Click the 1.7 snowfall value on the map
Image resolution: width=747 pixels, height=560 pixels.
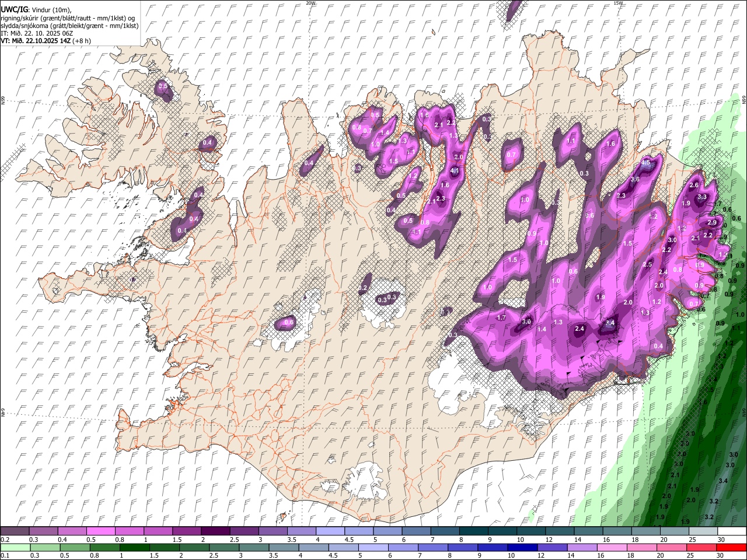pyautogui.click(x=501, y=318)
